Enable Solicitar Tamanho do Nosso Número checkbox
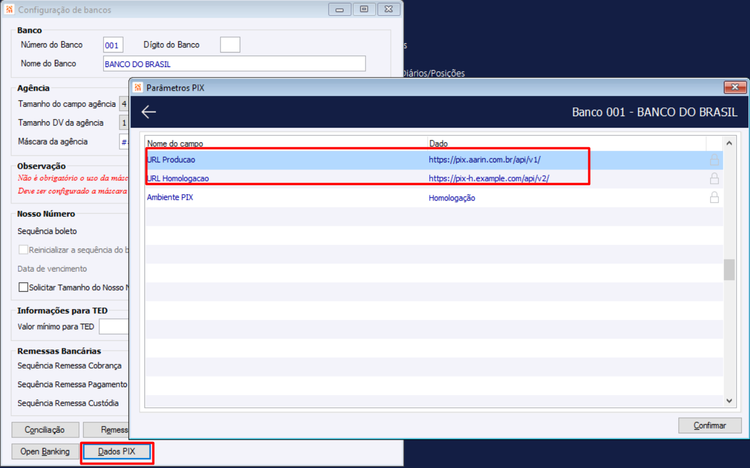 click(x=23, y=287)
